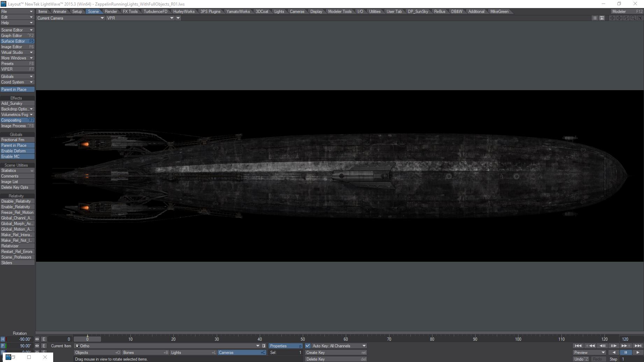Jump to the first frame

click(578, 346)
